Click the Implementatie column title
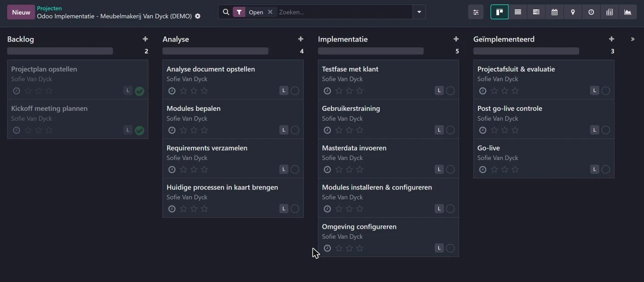 (343, 39)
